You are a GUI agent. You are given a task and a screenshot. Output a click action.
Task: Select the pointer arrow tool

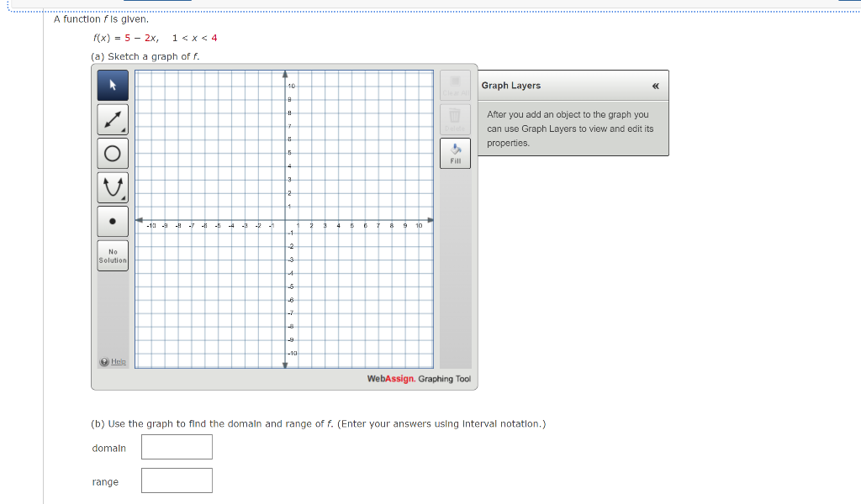[113, 85]
